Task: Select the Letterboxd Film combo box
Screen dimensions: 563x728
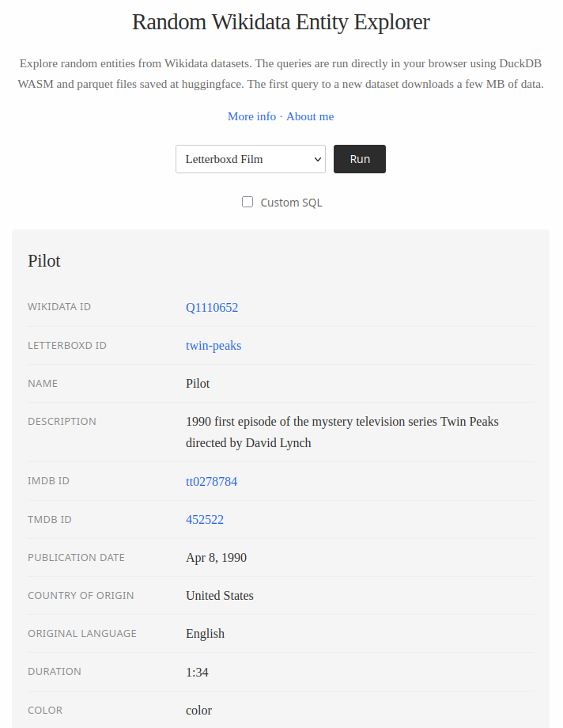Action: click(x=250, y=159)
